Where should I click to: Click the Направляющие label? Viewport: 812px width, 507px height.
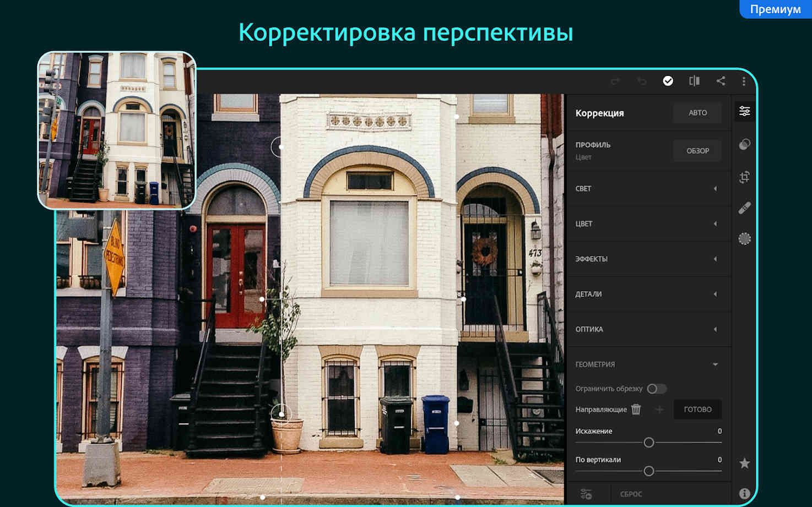(x=601, y=410)
